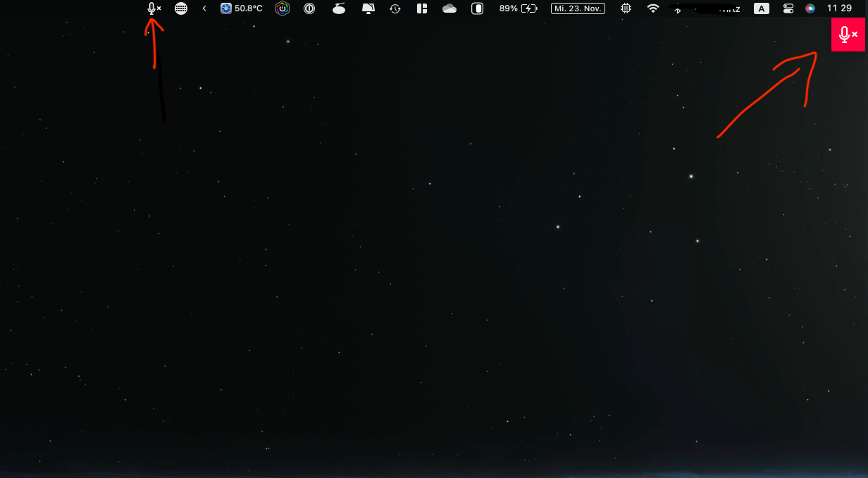The width and height of the screenshot is (868, 478).
Task: Click the muted microphone menu bar icon
Action: [x=153, y=8]
